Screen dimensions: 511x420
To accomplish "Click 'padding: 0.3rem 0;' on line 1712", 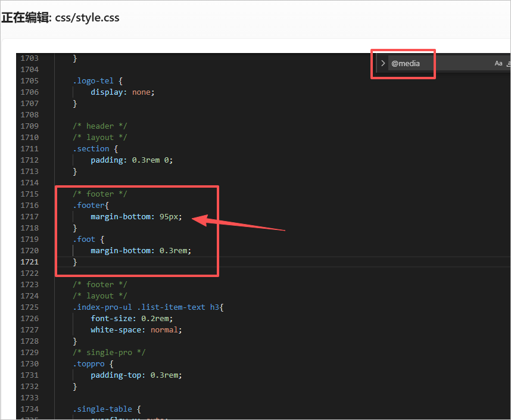I will (132, 160).
